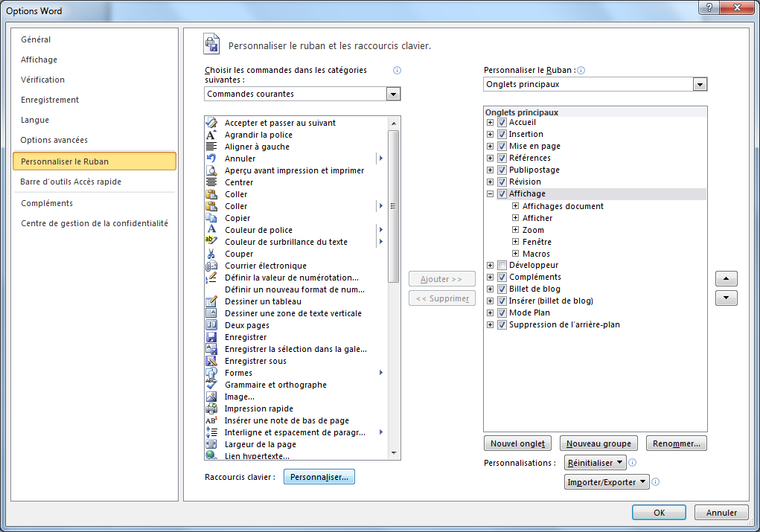Expand the Accueil tree node
The width and height of the screenshot is (760, 532).
490,123
